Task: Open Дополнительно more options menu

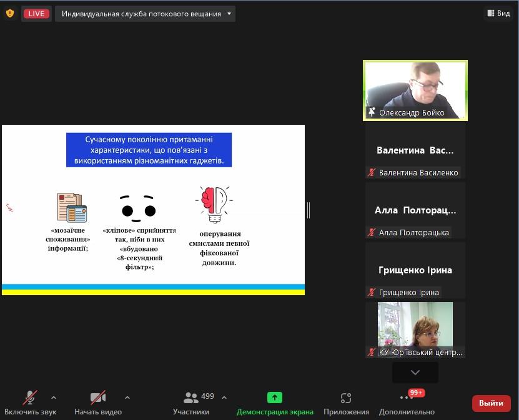Action: pos(407,403)
